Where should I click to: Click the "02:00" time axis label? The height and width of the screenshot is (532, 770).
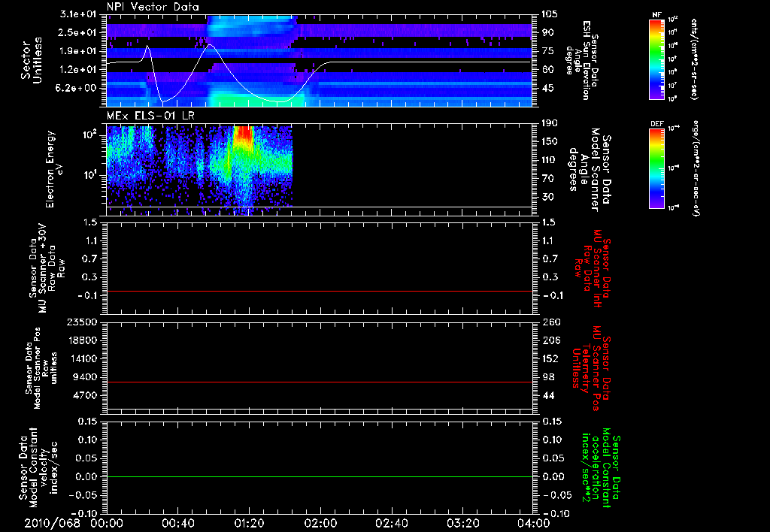(320, 523)
